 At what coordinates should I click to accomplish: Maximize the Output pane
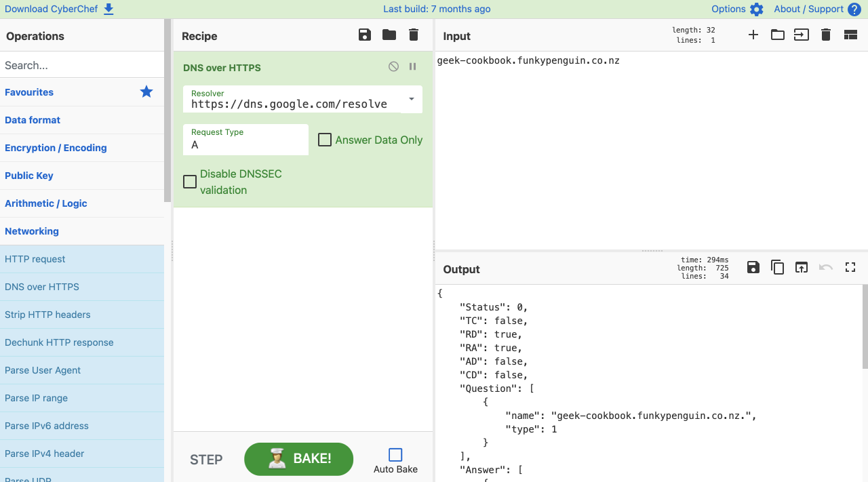click(x=850, y=267)
